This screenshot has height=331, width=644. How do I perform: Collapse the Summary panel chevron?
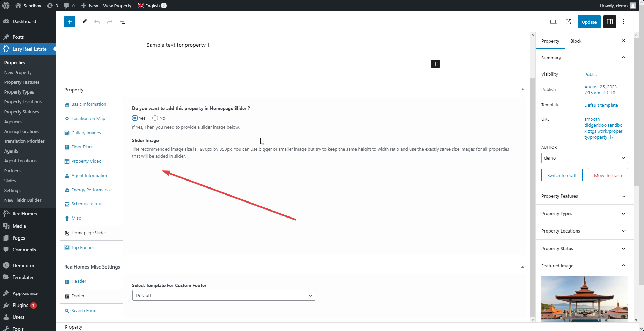624,58
